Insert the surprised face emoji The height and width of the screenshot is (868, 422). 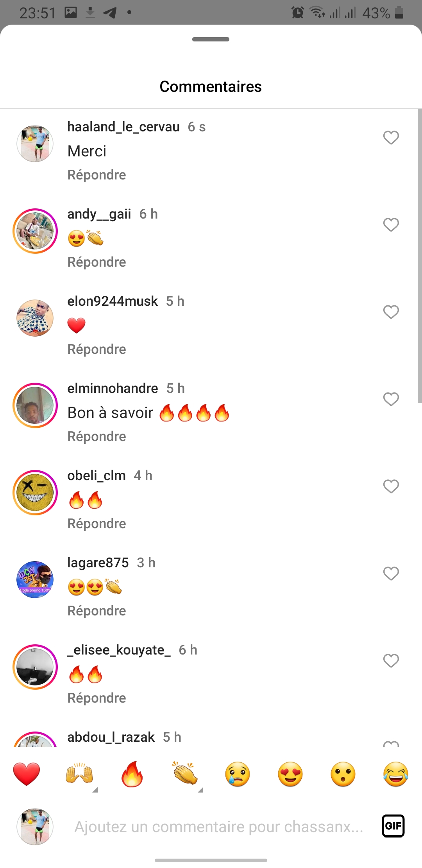click(343, 774)
